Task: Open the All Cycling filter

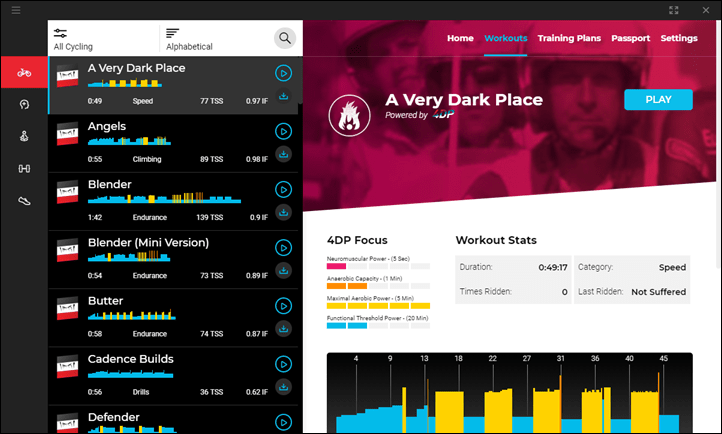Action: (x=73, y=39)
